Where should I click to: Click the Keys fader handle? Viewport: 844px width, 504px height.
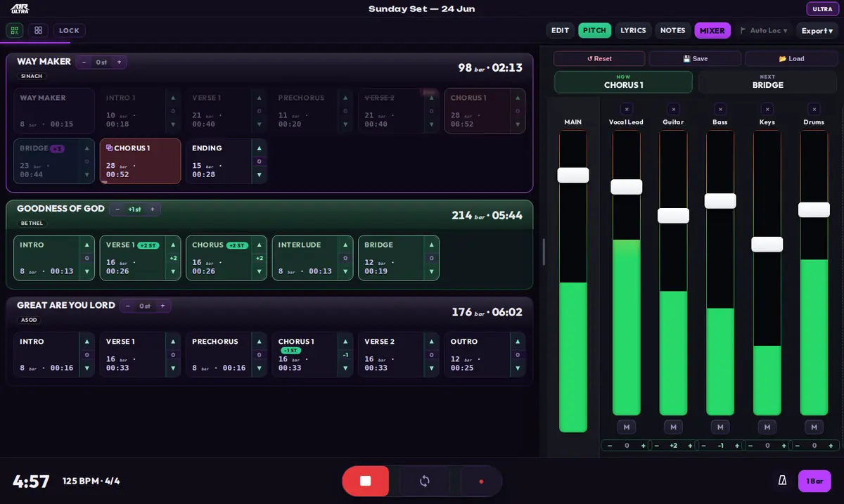[x=767, y=245]
